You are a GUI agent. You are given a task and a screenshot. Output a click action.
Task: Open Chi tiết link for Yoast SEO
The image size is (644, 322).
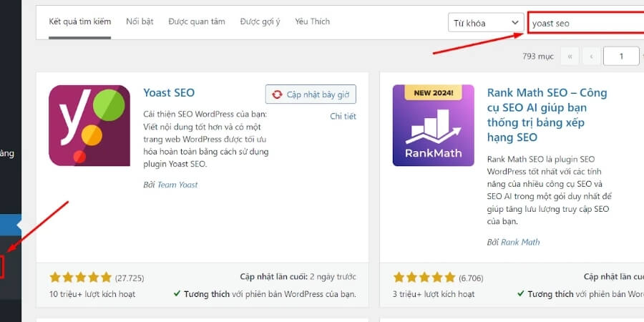[343, 116]
